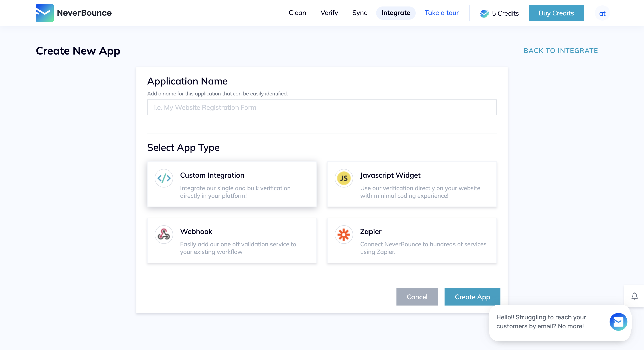
Task: Open the 'Struggling to reach your customers' chat message
Action: tap(541, 322)
